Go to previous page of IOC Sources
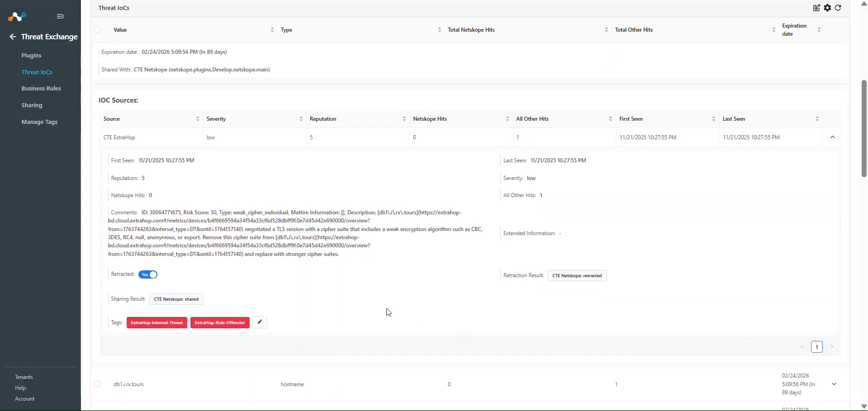Viewport: 868px width, 411px height. click(x=802, y=347)
